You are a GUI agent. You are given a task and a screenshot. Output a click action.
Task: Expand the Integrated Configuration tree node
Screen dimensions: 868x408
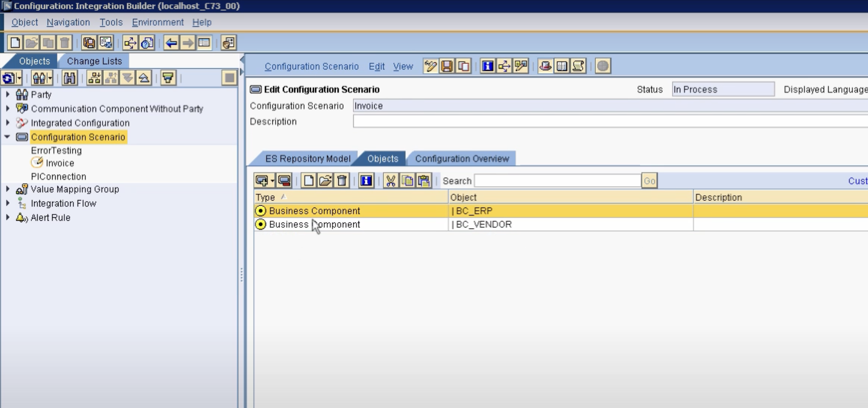coord(8,123)
